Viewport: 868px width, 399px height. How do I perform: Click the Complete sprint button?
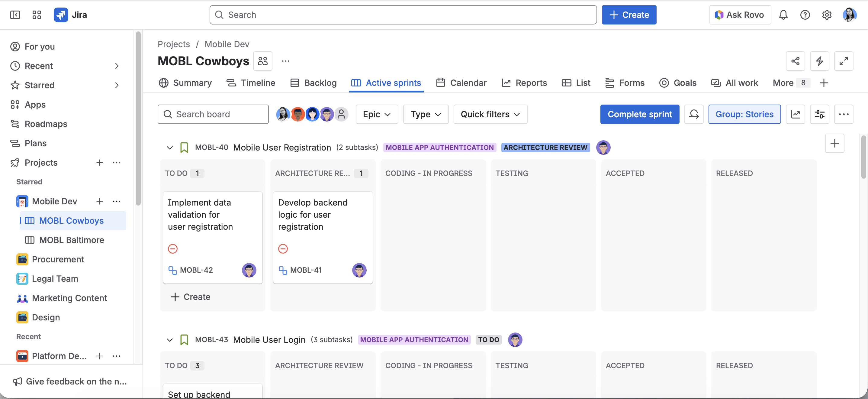tap(639, 114)
